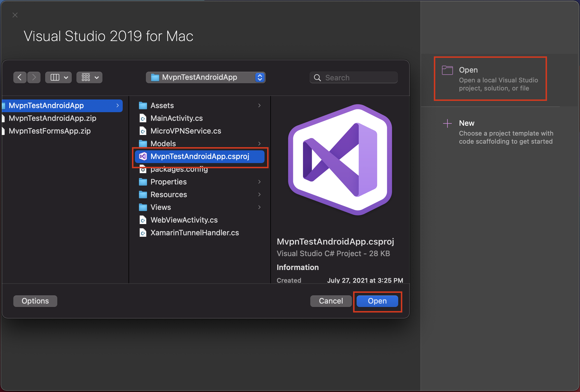Click the magnifier icon in Search

[x=317, y=78]
